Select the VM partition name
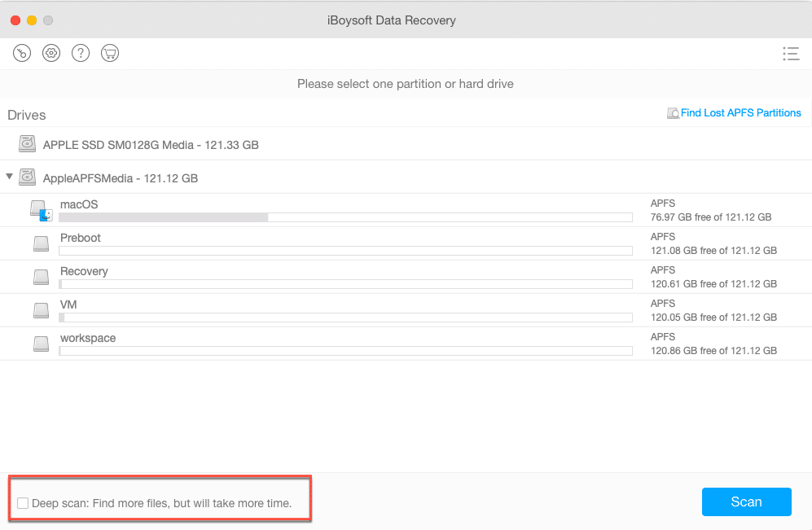Image resolution: width=812 pixels, height=530 pixels. [68, 304]
